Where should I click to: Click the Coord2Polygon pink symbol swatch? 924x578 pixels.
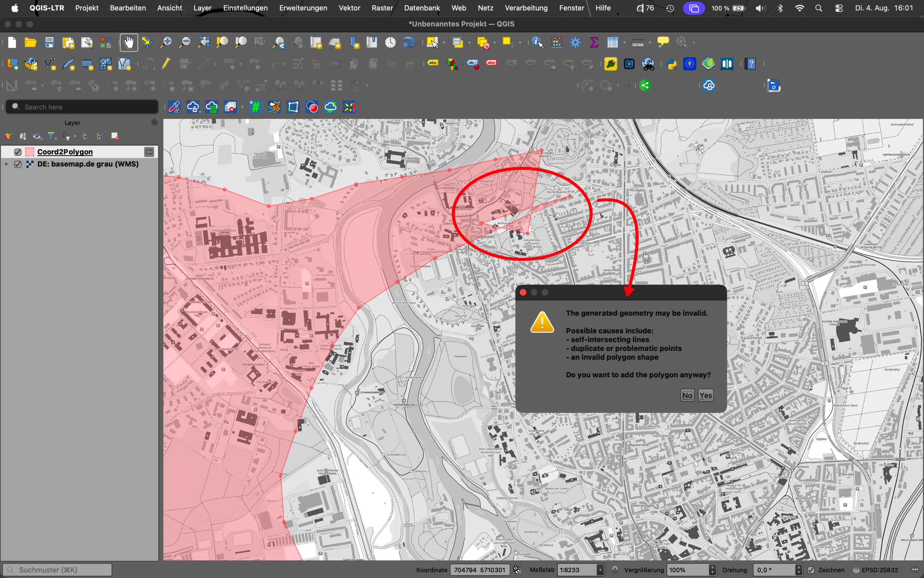pos(30,152)
